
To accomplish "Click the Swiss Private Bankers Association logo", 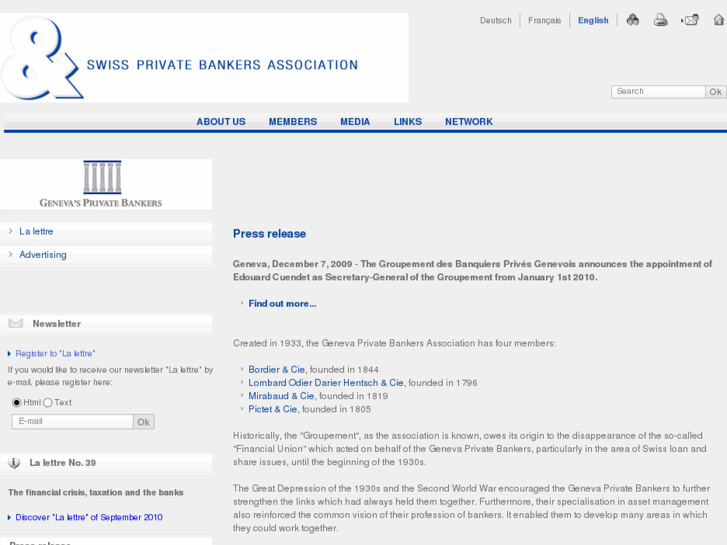I will point(204,58).
